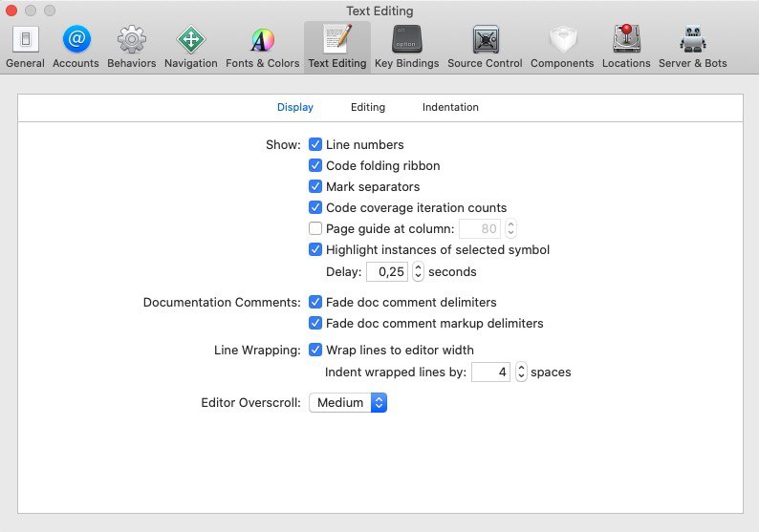Uncheck Line numbers checkbox
The image size is (759, 532).
coord(315,144)
